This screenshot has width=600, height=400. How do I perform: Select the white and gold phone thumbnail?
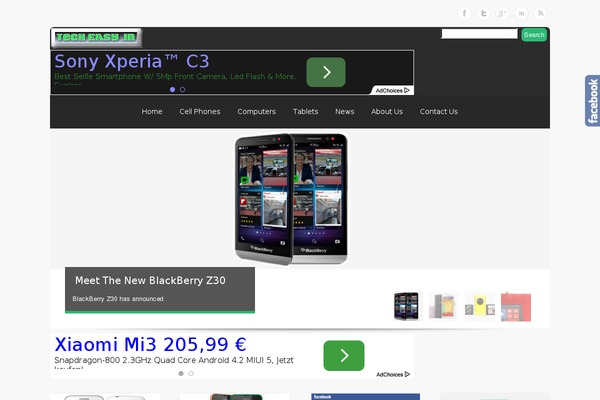443,306
